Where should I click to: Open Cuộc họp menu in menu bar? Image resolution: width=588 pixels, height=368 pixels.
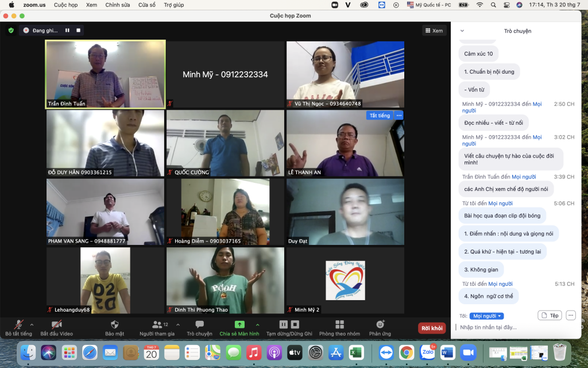click(x=65, y=5)
